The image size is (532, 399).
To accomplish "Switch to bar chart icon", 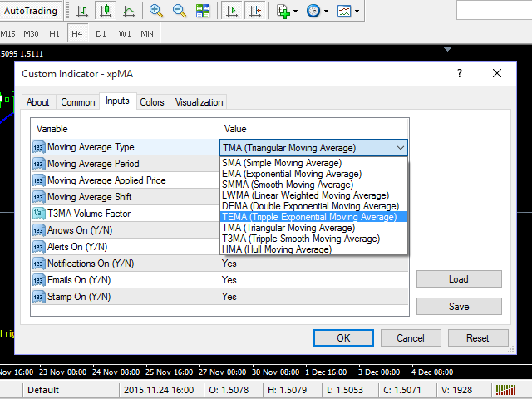I will tap(82, 11).
